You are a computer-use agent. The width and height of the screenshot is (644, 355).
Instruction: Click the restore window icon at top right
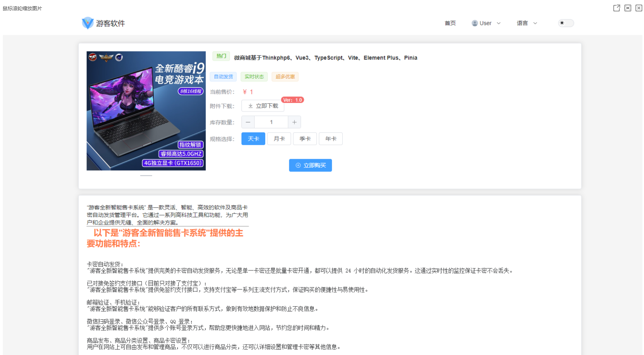(x=628, y=8)
